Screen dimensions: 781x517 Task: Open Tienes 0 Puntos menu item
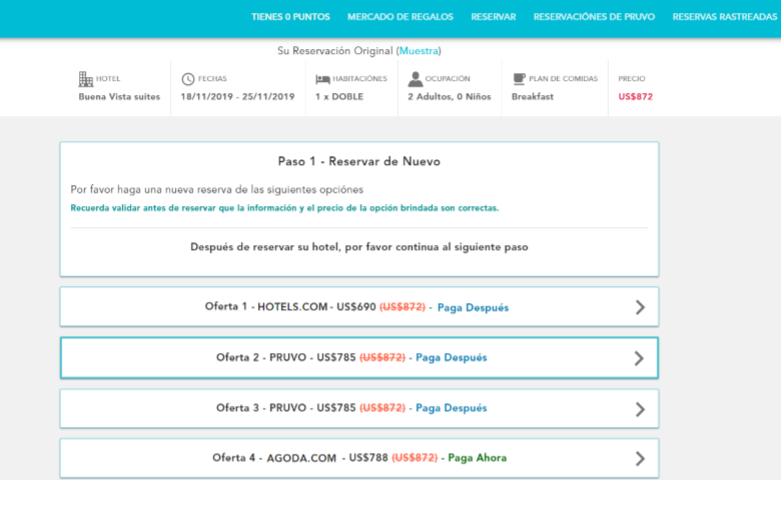coord(290,17)
